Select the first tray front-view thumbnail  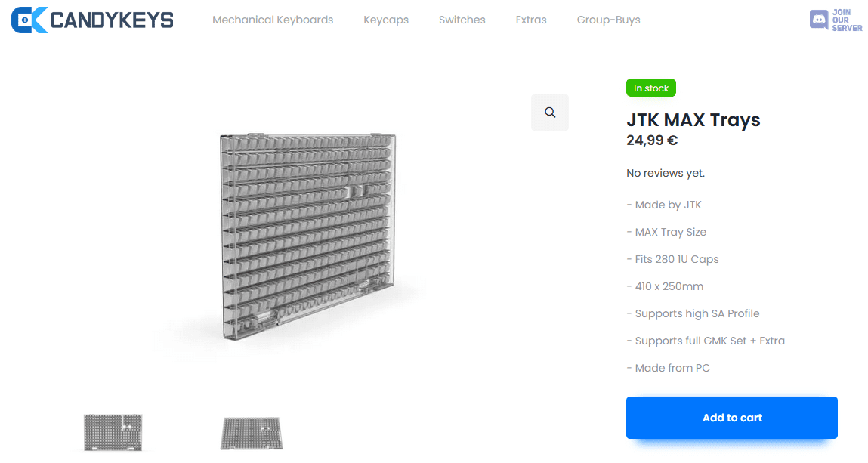pos(113,432)
